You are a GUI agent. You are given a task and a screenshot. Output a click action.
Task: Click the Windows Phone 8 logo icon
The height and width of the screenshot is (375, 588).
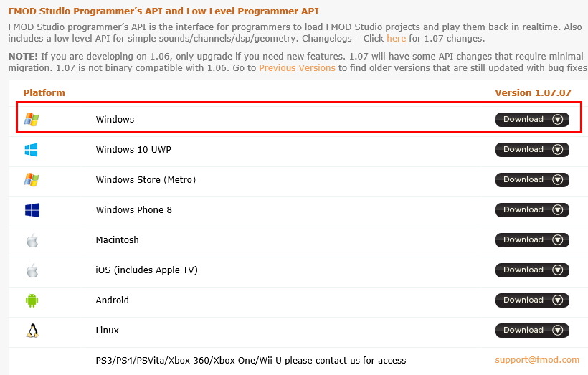coord(32,210)
